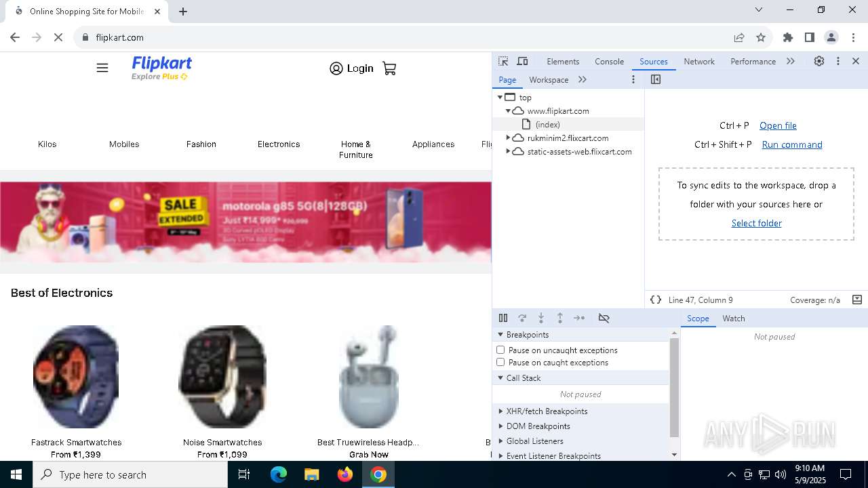Click Step into next function call
This screenshot has width=868, height=488.
pyautogui.click(x=541, y=318)
